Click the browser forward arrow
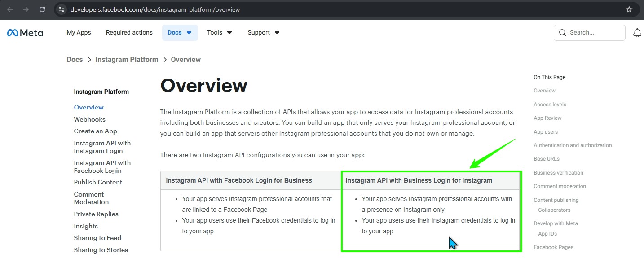This screenshot has width=644, height=258. [x=26, y=9]
